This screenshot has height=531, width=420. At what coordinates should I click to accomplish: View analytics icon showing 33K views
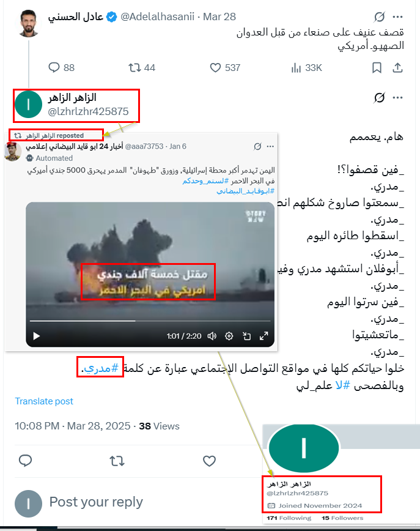coord(296,68)
